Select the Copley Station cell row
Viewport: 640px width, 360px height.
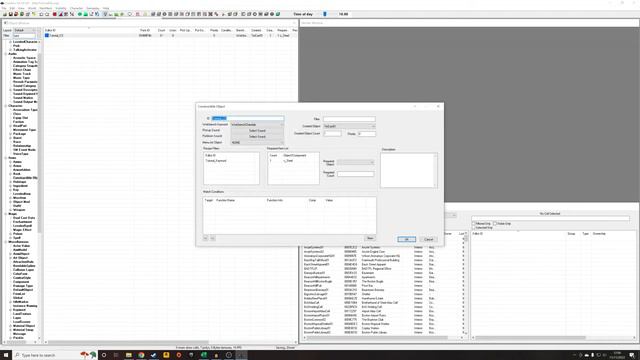tap(384, 328)
